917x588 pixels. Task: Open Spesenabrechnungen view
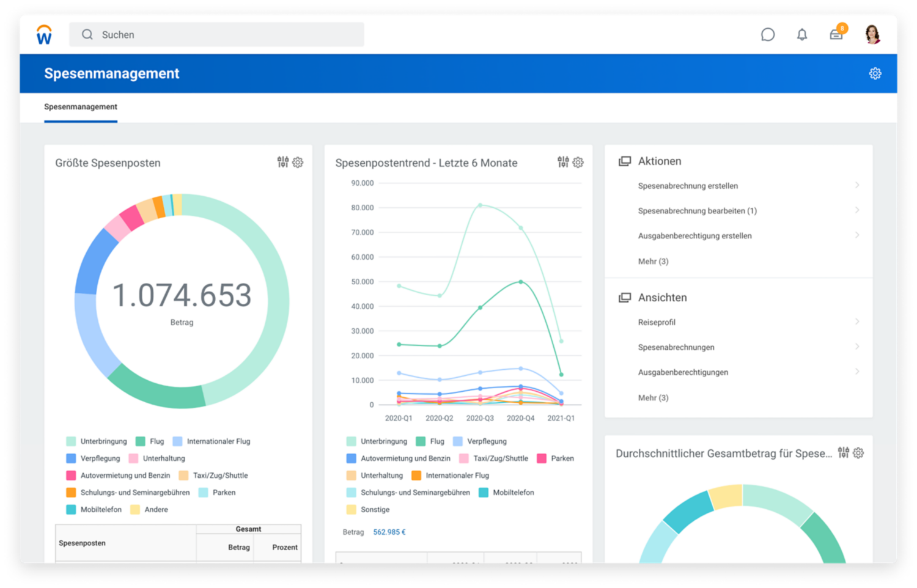coord(676,347)
